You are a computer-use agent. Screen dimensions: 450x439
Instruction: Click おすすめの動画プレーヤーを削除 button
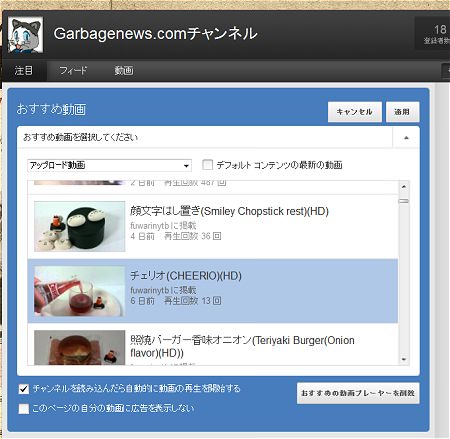(358, 393)
